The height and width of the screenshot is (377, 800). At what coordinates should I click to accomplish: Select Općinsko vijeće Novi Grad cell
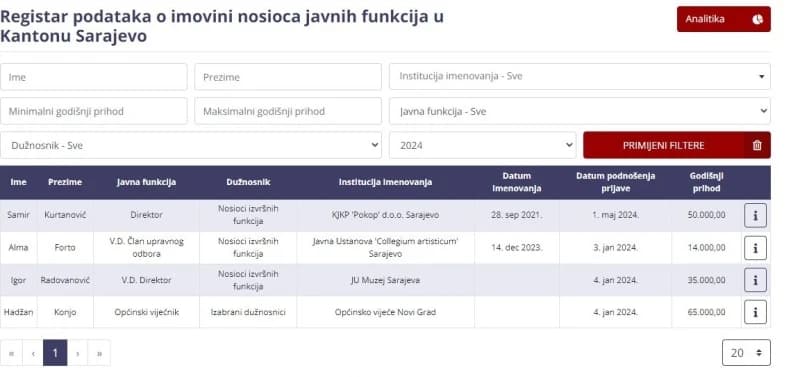click(x=385, y=312)
